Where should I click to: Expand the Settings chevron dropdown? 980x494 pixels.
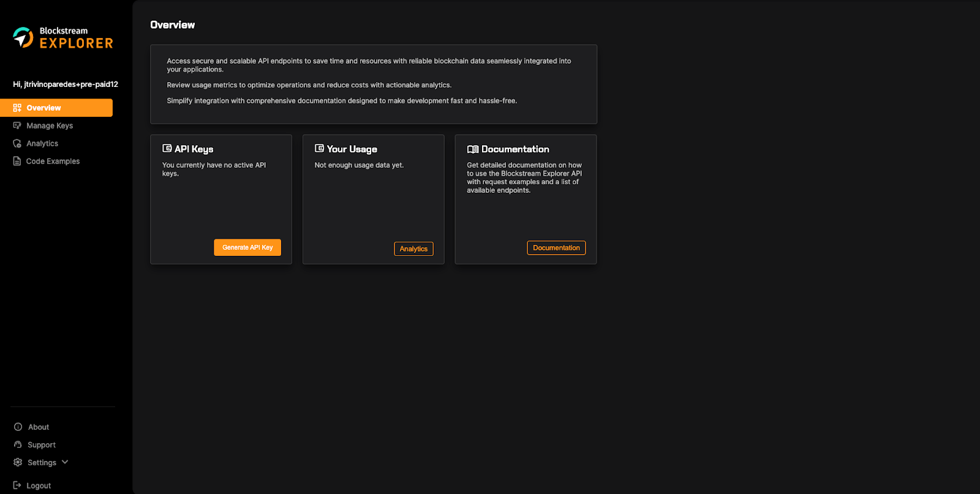[x=65, y=462]
